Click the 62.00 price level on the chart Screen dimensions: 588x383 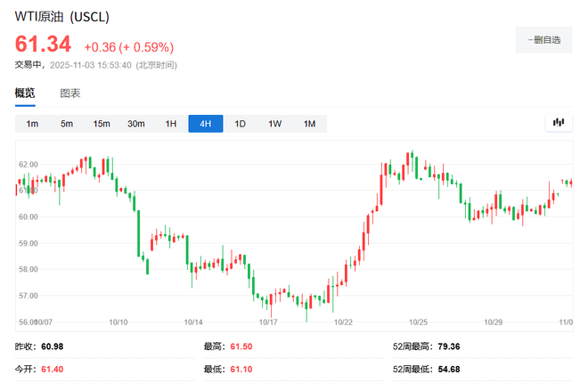coord(28,165)
